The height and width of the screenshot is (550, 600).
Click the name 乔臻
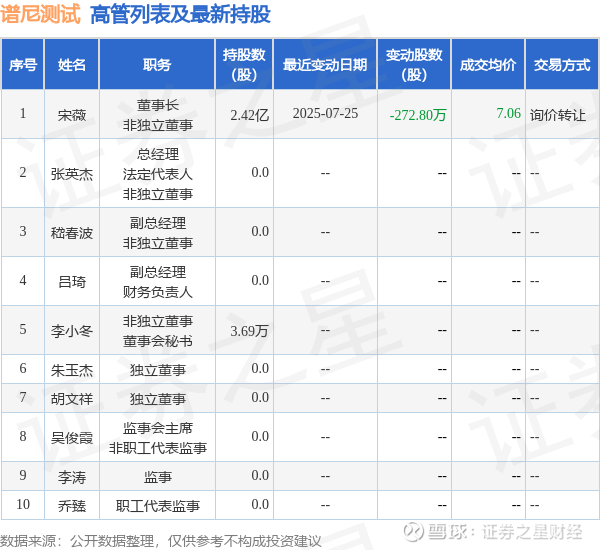[72, 506]
